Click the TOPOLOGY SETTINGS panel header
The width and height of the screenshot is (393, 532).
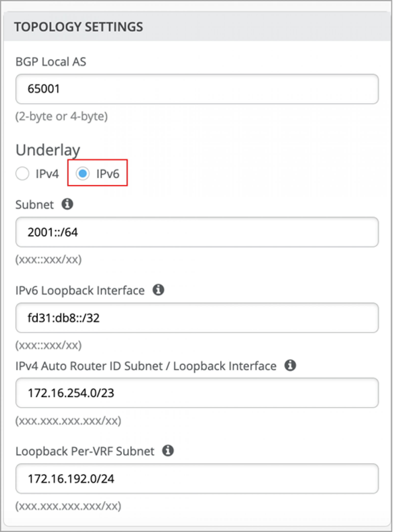coord(197,27)
